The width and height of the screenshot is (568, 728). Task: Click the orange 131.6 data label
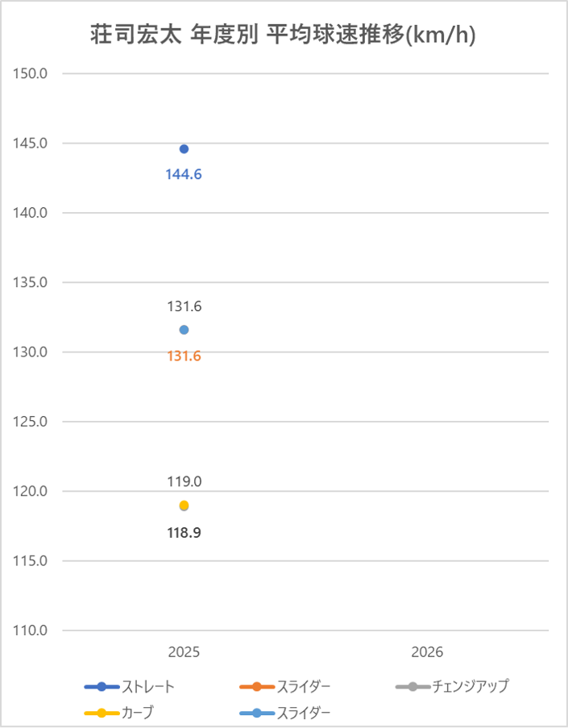(x=184, y=356)
